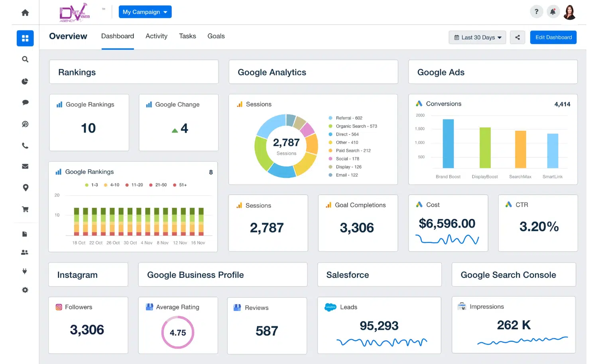Open the pie chart reports icon
Viewport: 598px width, 364px height.
click(x=25, y=81)
